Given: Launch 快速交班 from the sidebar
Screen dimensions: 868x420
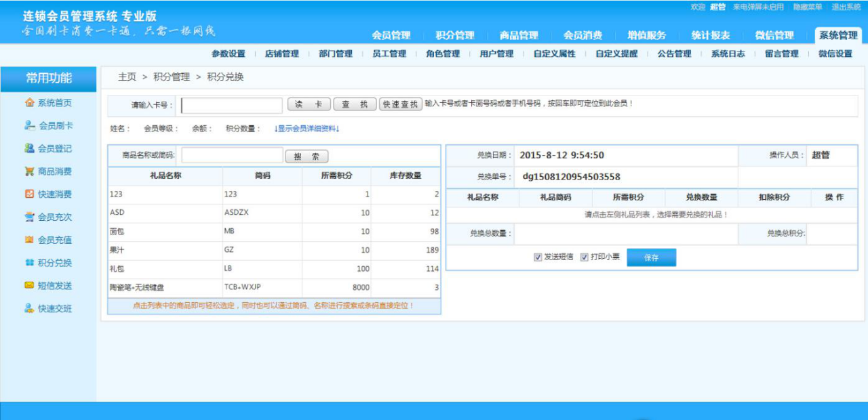Looking at the screenshot, I should [x=48, y=309].
